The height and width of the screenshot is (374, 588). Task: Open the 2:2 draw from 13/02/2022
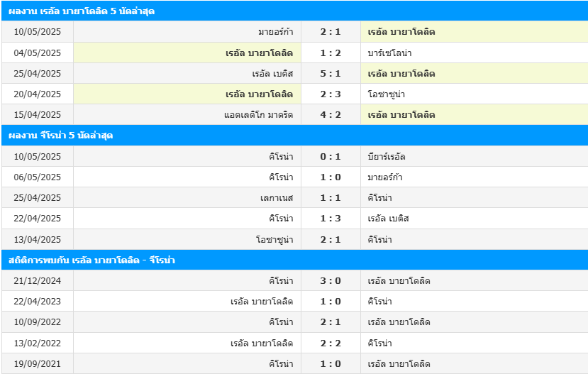tap(331, 343)
